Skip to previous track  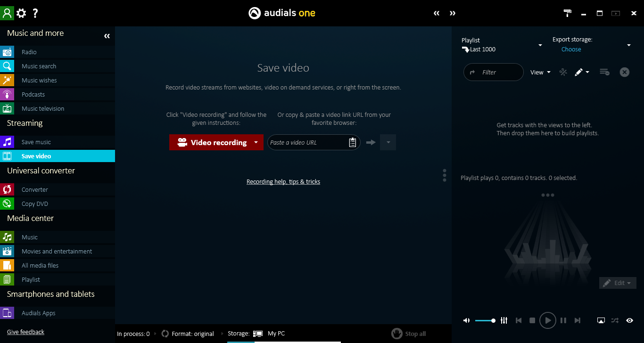point(519,320)
